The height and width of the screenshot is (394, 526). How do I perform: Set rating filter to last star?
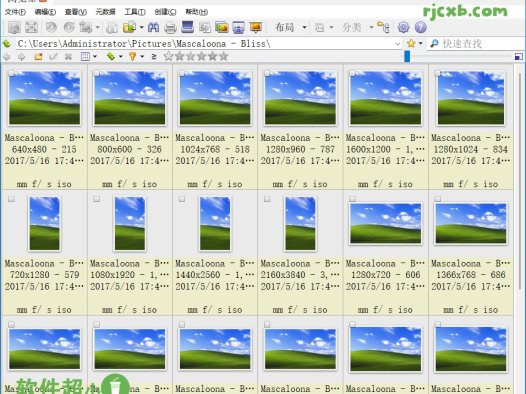[x=223, y=56]
